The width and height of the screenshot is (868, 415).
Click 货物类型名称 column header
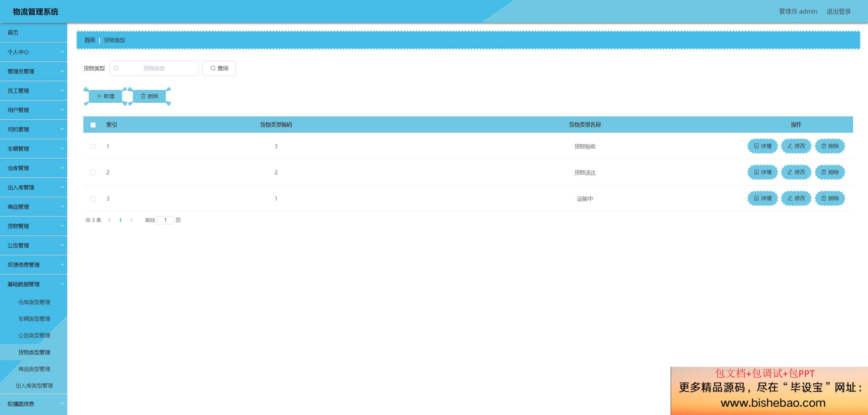coord(585,125)
